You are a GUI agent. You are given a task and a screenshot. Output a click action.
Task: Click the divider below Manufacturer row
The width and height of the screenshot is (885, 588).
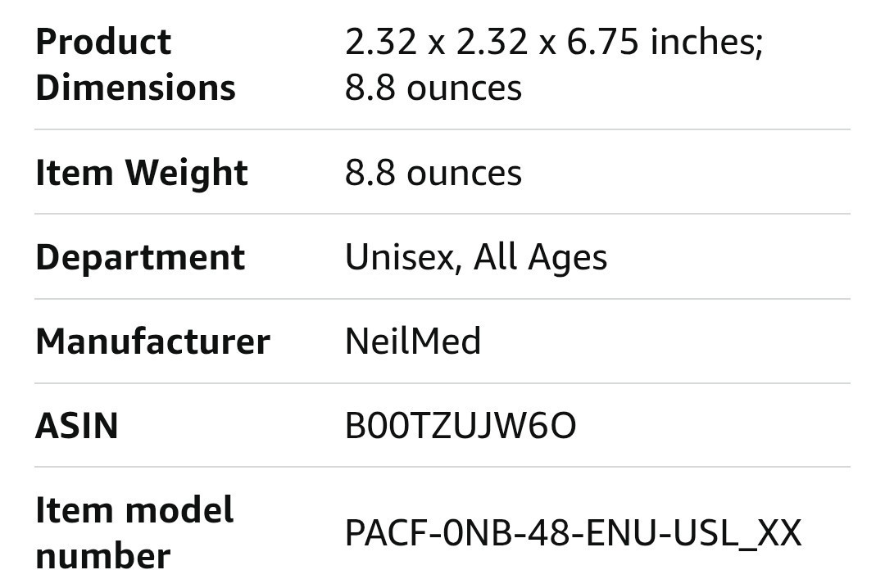(x=442, y=383)
